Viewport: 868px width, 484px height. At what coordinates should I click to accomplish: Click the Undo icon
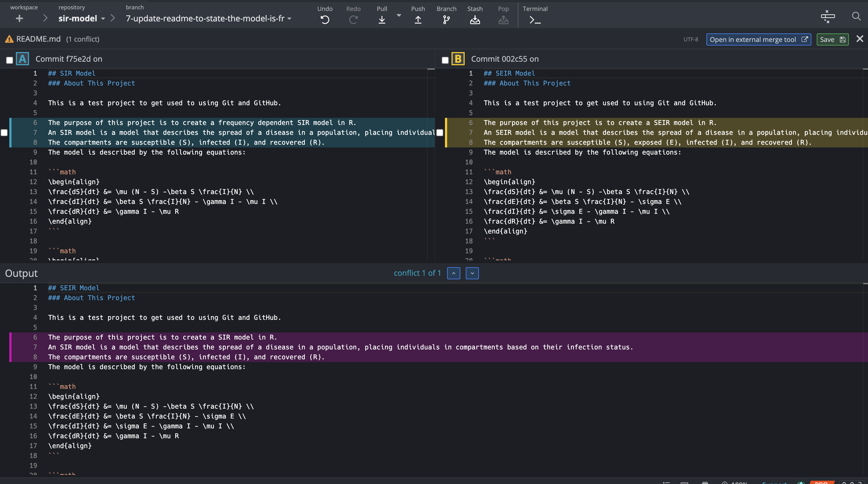[x=324, y=20]
